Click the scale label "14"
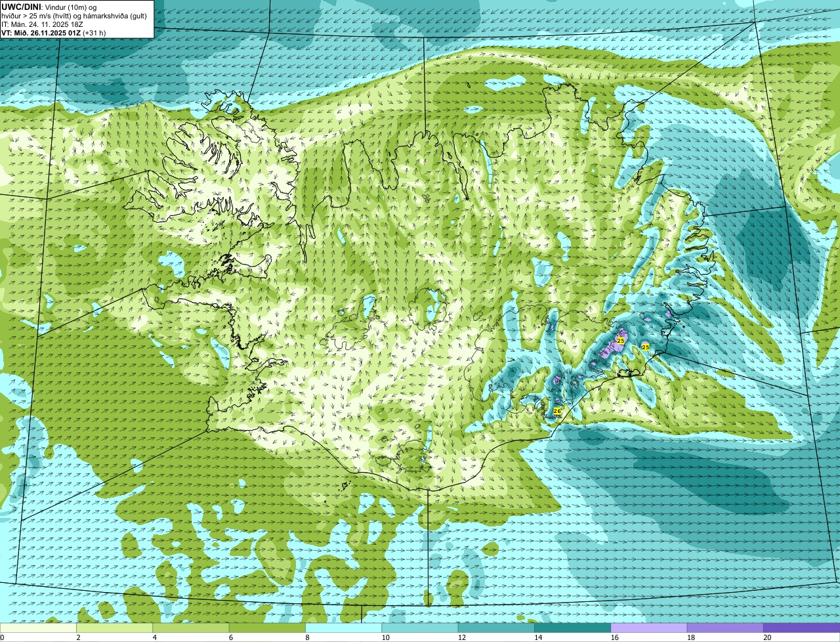The height and width of the screenshot is (642, 840). point(538,637)
